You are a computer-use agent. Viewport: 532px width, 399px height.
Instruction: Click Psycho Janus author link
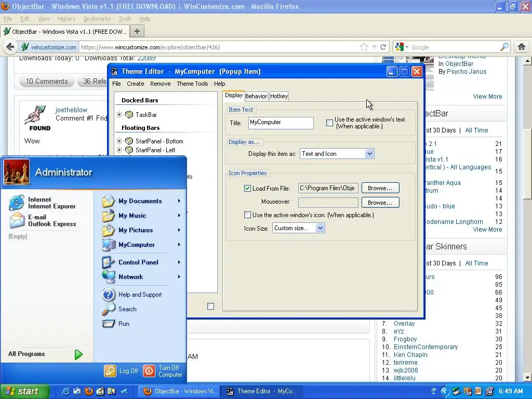click(x=467, y=72)
